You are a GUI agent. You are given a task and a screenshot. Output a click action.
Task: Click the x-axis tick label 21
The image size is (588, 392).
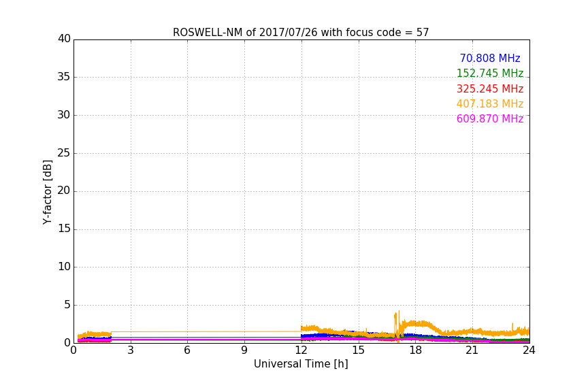472,350
